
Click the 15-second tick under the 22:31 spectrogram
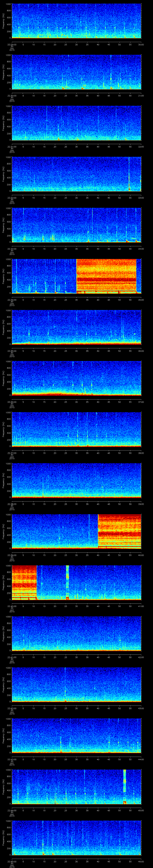44,147
